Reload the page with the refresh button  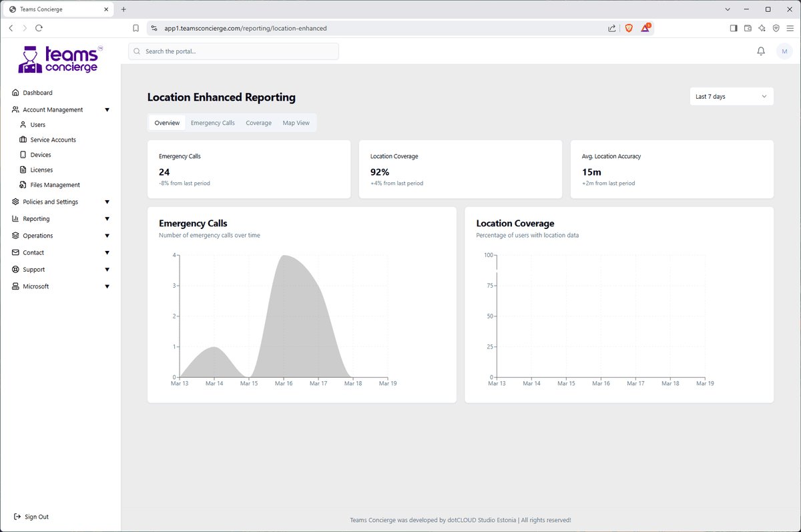pos(39,28)
